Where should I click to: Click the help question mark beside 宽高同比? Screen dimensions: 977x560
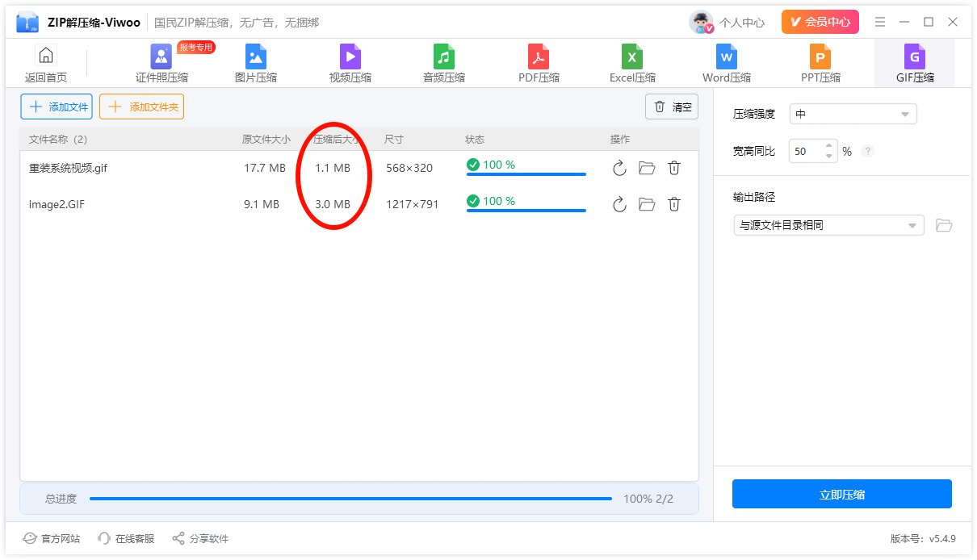868,151
